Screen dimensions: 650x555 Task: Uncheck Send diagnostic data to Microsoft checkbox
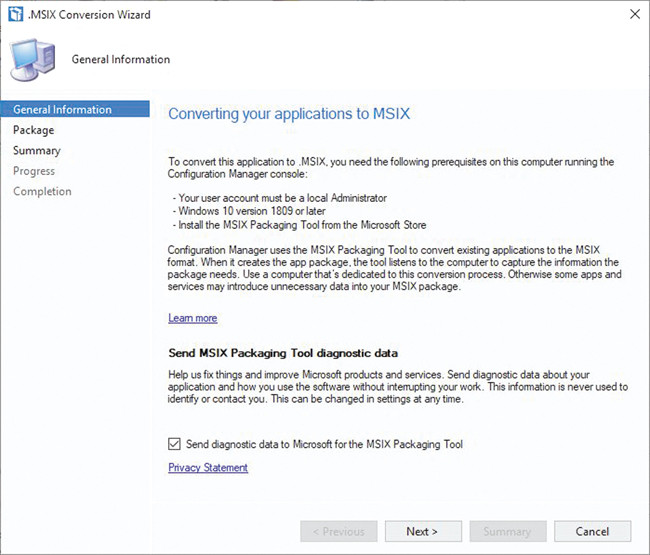175,444
